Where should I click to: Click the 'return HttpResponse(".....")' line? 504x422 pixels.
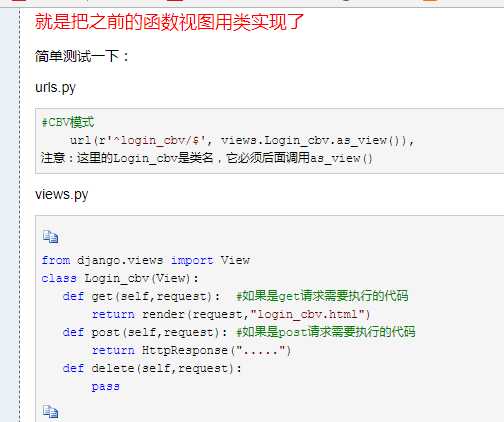tap(192, 350)
